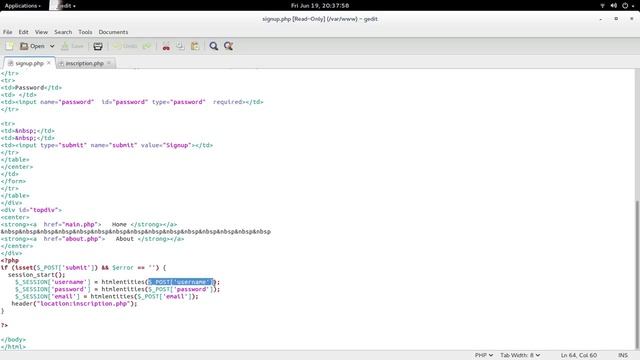This screenshot has width=640, height=360.
Task: Click the href "about.php" About line
Action: click(x=92, y=239)
